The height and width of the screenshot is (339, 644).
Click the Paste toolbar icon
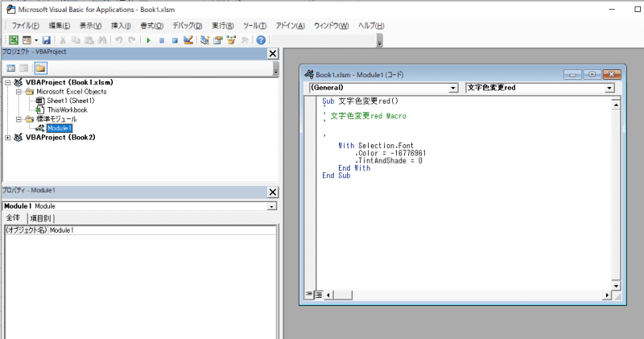(x=89, y=39)
